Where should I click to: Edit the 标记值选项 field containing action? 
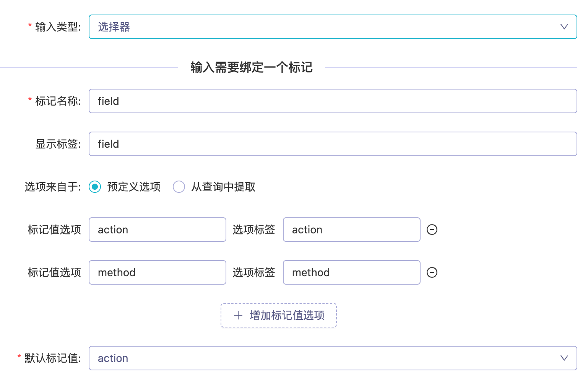point(158,230)
